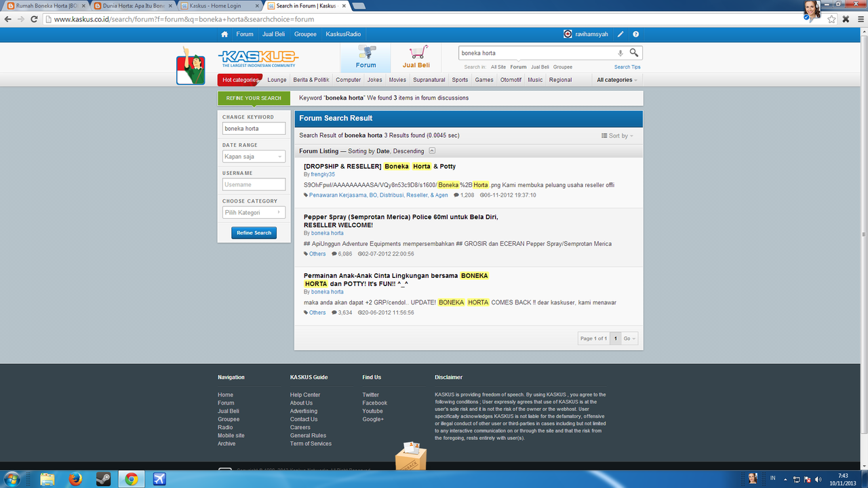
Task: Click the volume icon in system tray
Action: [x=817, y=479]
